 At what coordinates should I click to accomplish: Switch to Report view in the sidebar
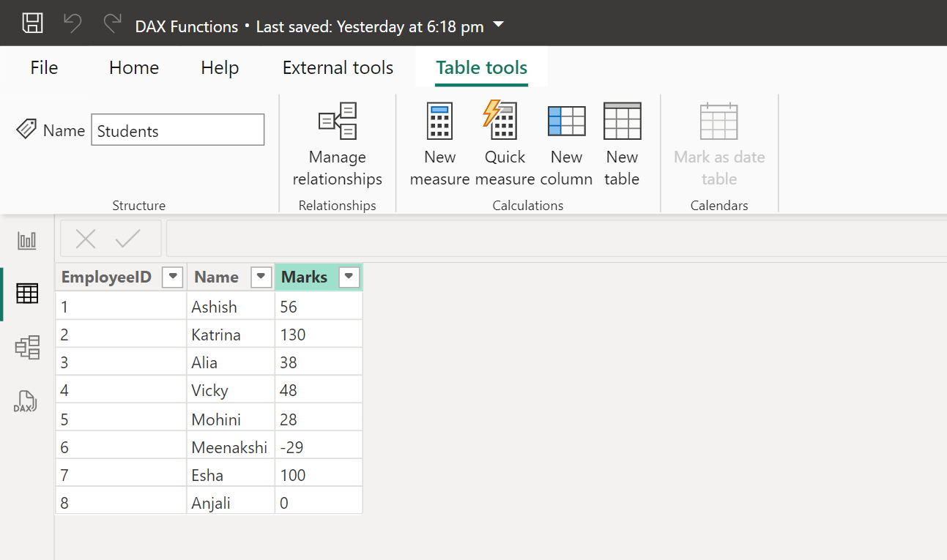click(x=26, y=240)
